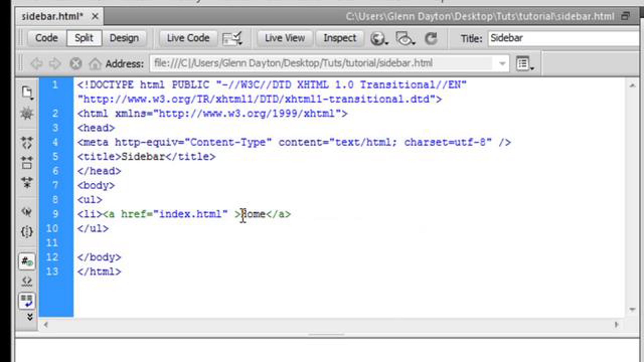Image resolution: width=644 pixels, height=362 pixels.
Task: Select the sidebar.html document tab
Action: pyautogui.click(x=52, y=17)
